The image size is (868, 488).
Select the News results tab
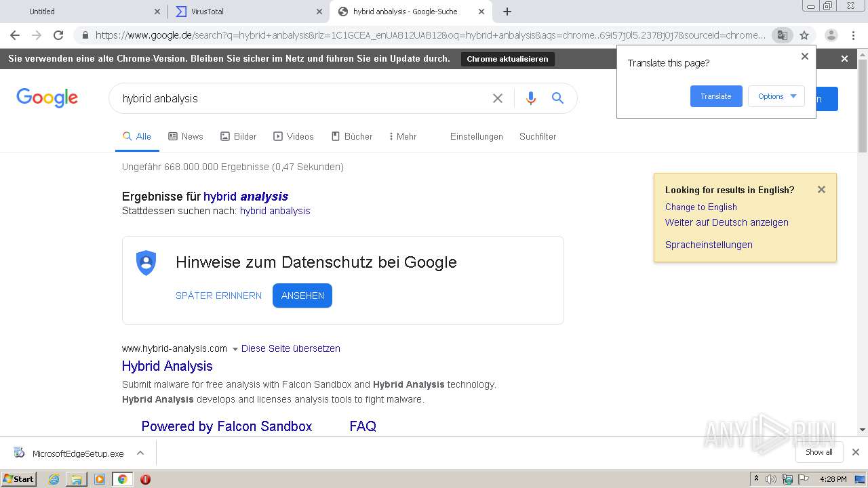pyautogui.click(x=186, y=136)
